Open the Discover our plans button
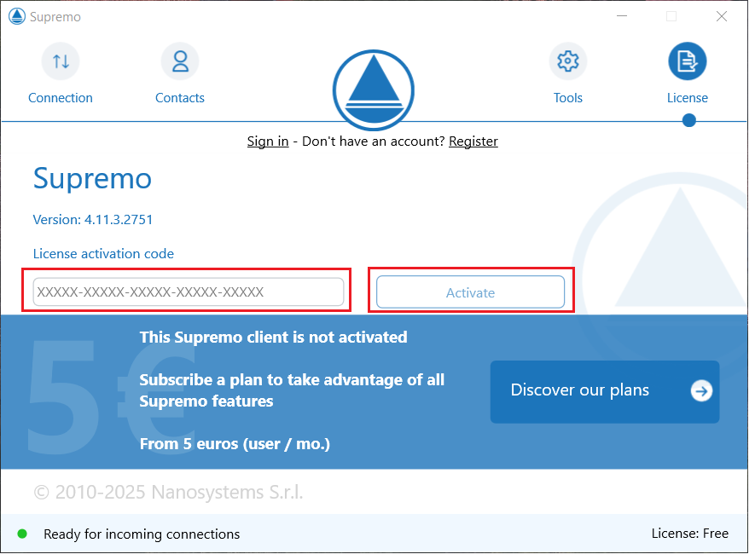This screenshot has height=560, width=755. click(x=605, y=392)
